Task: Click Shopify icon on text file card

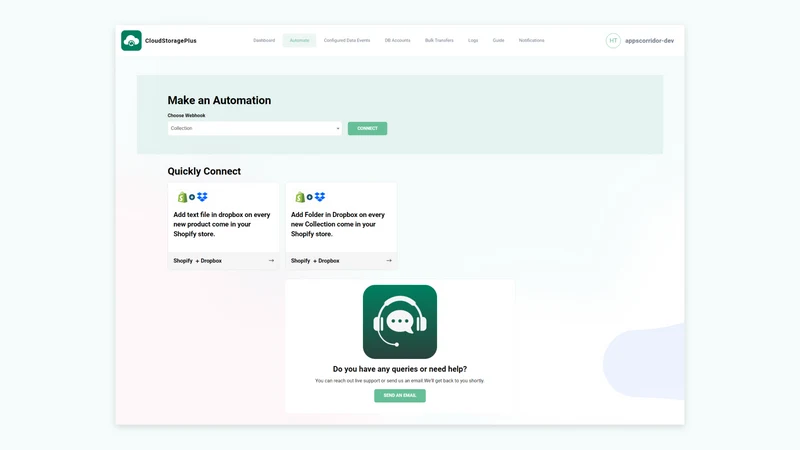Action: (182, 197)
